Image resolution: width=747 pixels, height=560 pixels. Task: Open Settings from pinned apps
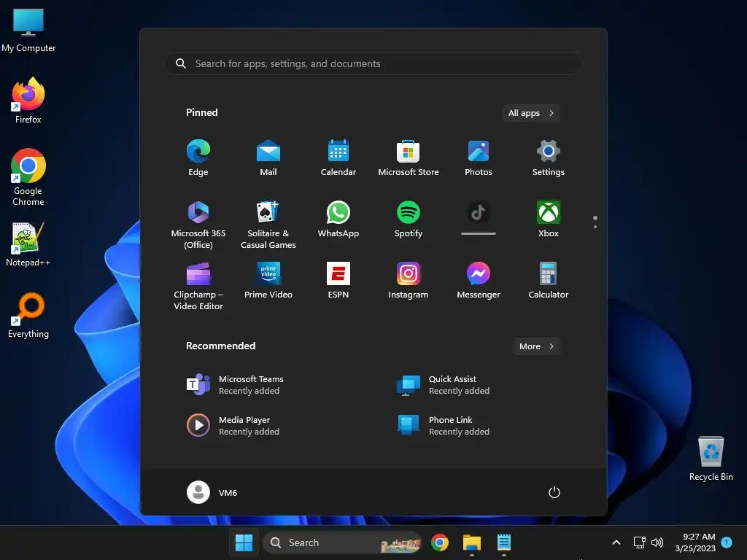(549, 158)
